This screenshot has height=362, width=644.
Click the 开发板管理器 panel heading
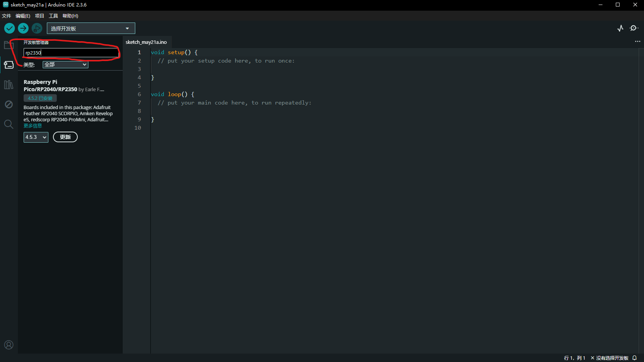click(x=36, y=42)
